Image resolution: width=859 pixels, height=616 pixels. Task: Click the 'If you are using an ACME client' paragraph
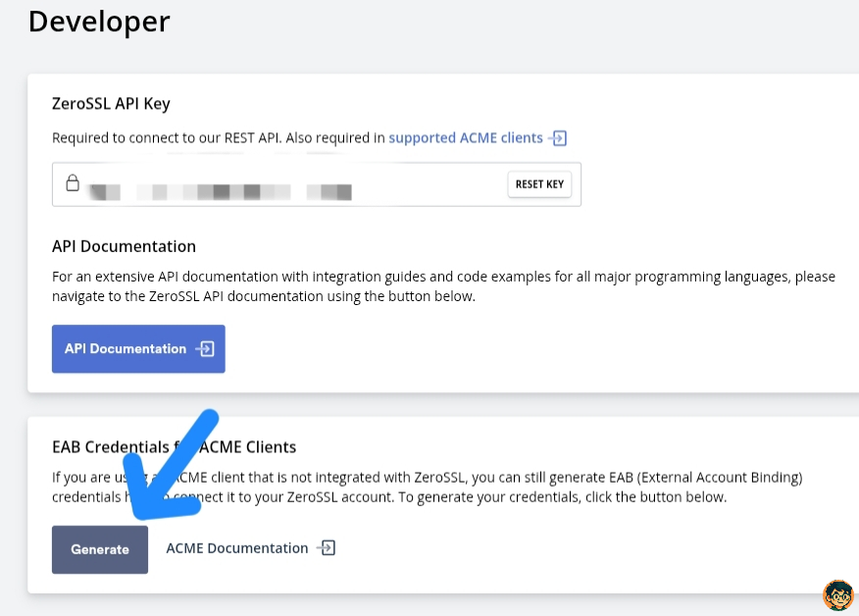428,487
